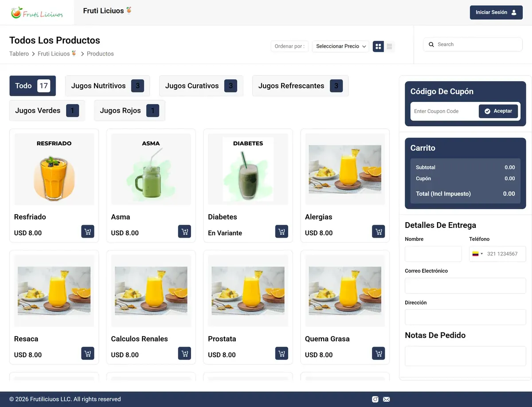
Task: Switch to list view layout
Action: click(x=389, y=46)
